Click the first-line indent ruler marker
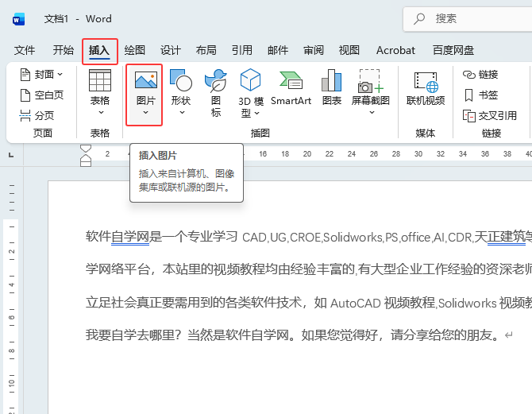This screenshot has height=414, width=532. pyautogui.click(x=86, y=149)
